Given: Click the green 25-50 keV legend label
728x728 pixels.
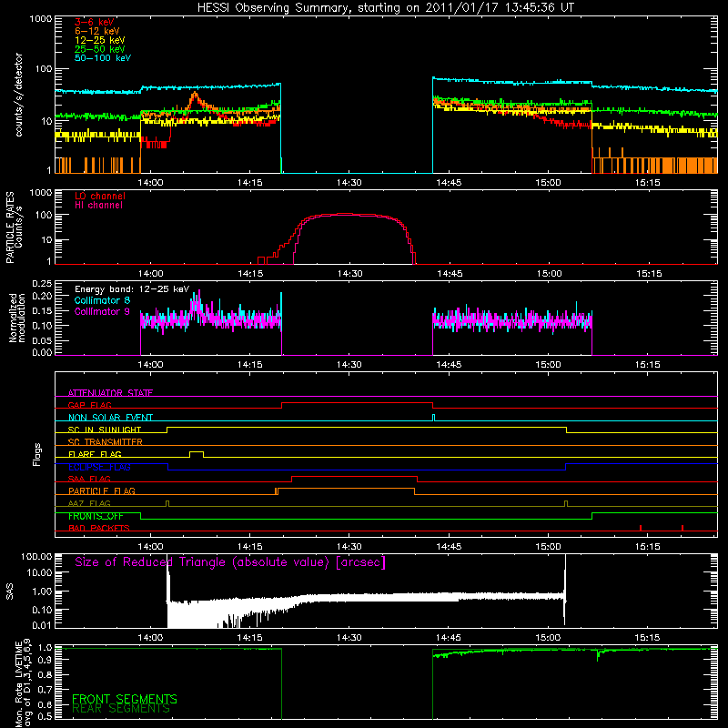Looking at the screenshot, I should click(x=99, y=49).
